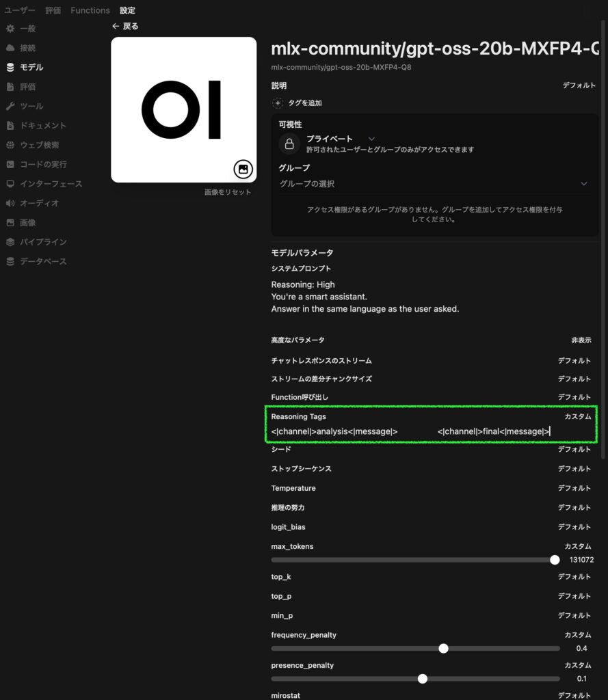
Task: Open the ドキュメント file icon
Action: (x=10, y=126)
